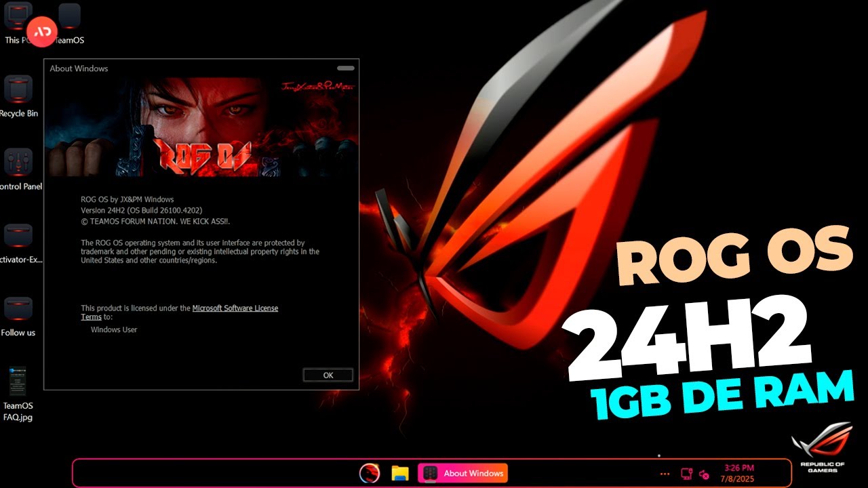Click the date 7/8/2025 in the tray
Image resolution: width=868 pixels, height=488 pixels.
tap(737, 478)
